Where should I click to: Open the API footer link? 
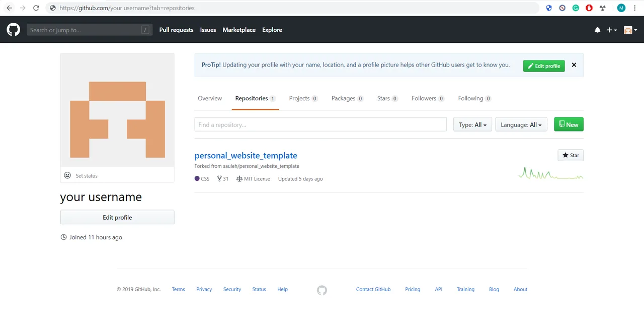[439, 290]
